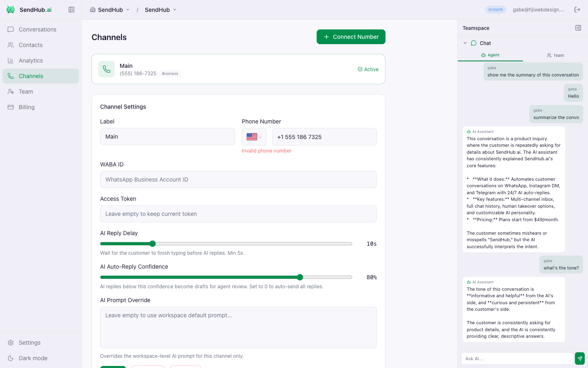Click the Teamspace panel title
Image resolution: width=588 pixels, height=368 pixels.
pos(476,28)
